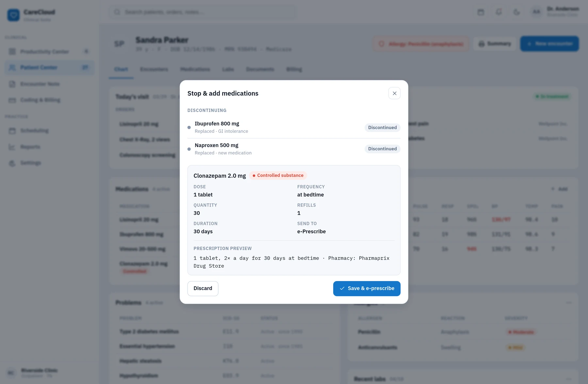Click the duration value 30 days

coord(203,231)
